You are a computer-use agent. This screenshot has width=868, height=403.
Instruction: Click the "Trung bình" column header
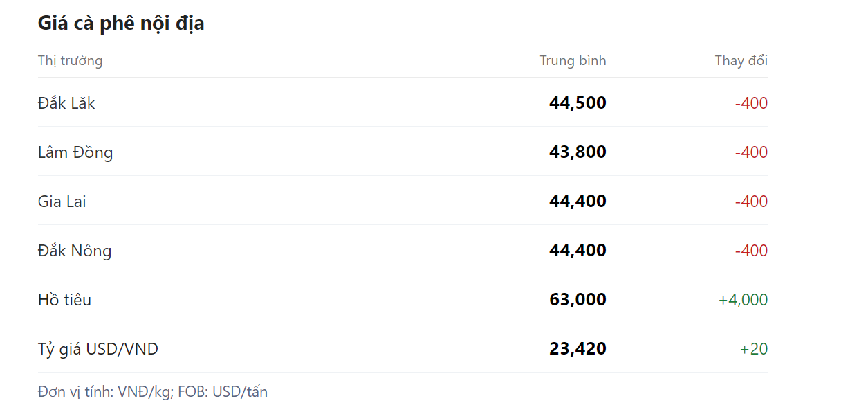pyautogui.click(x=573, y=61)
